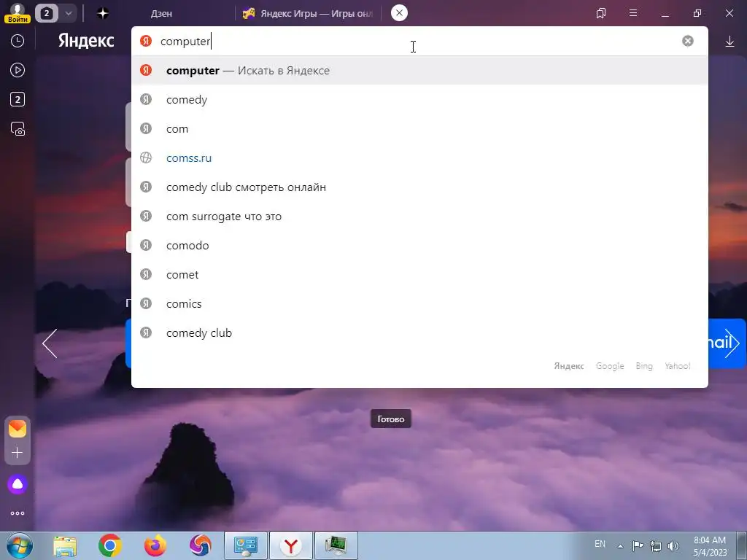
Task: Open the volume speaker tray icon
Action: [x=673, y=546]
